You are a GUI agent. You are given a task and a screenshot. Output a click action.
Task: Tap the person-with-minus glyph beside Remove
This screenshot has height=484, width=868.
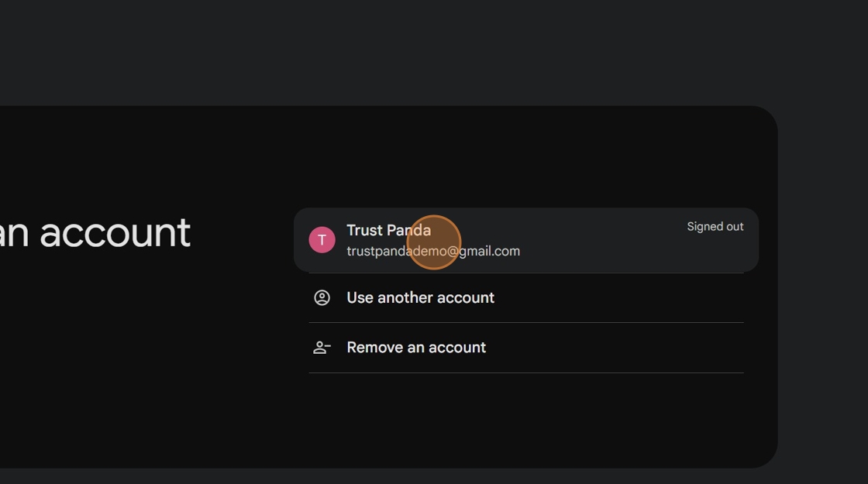pos(322,348)
